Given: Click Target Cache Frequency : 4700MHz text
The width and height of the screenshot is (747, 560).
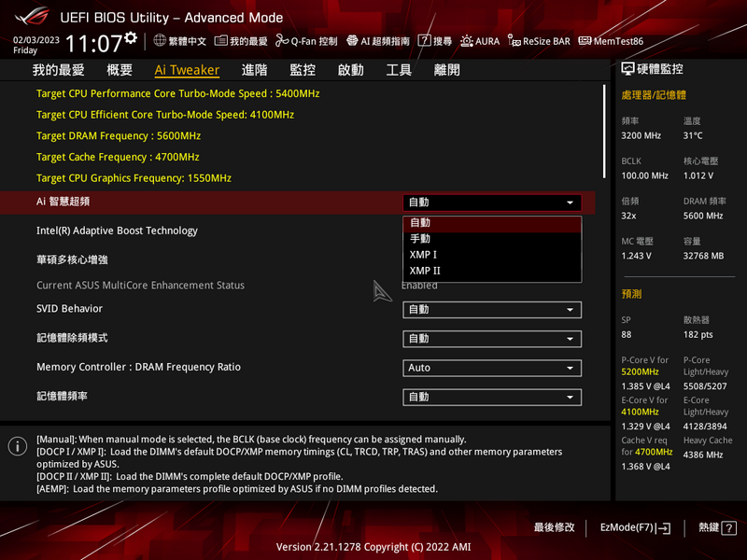Looking at the screenshot, I should 118,157.
